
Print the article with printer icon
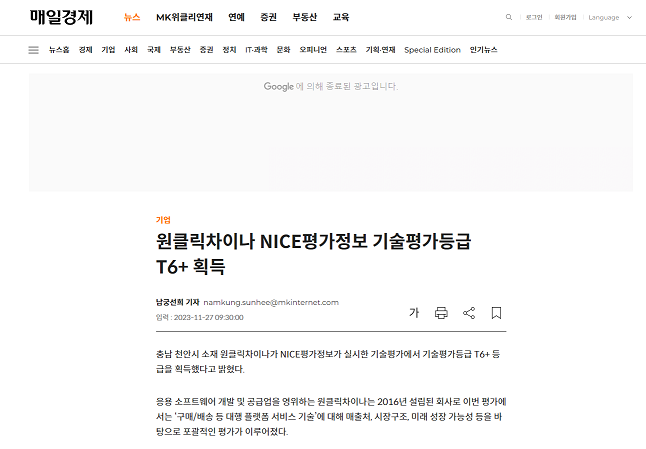(x=441, y=313)
